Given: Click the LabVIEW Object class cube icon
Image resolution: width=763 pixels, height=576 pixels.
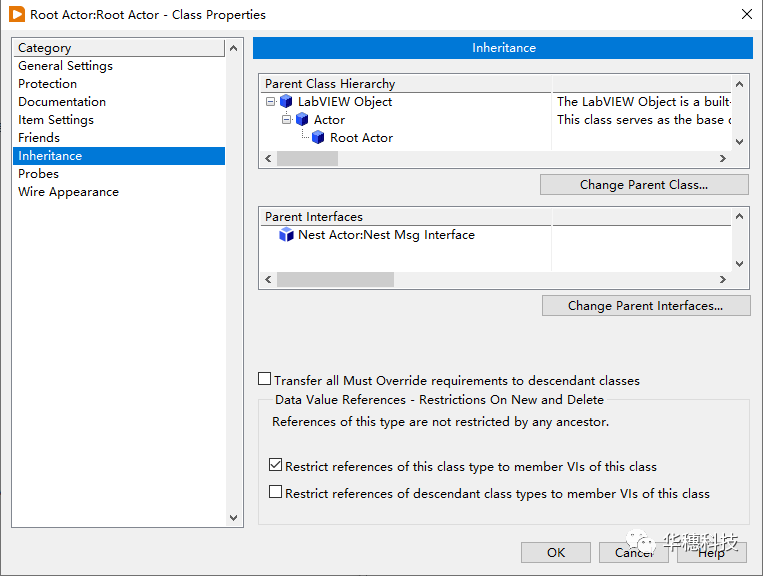Looking at the screenshot, I should pos(286,102).
